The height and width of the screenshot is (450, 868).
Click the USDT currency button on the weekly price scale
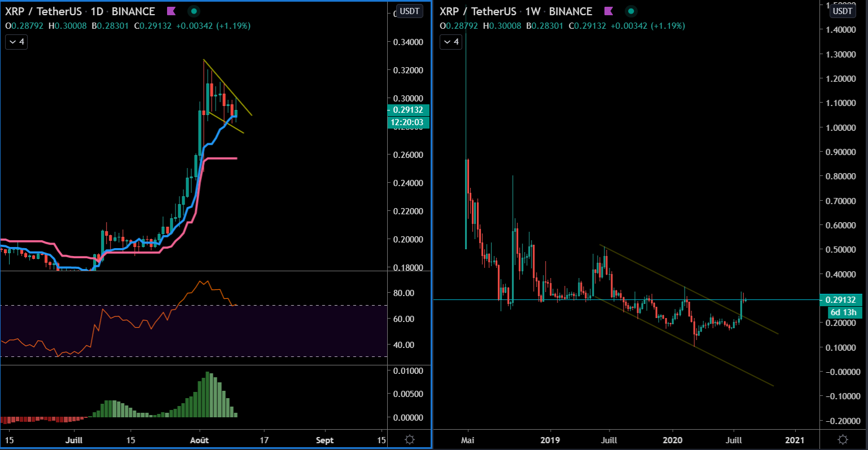point(842,10)
